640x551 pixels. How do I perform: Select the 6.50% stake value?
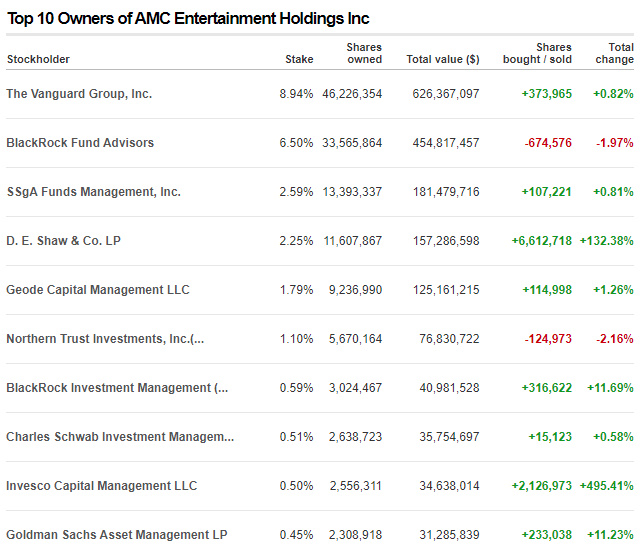tap(296, 143)
